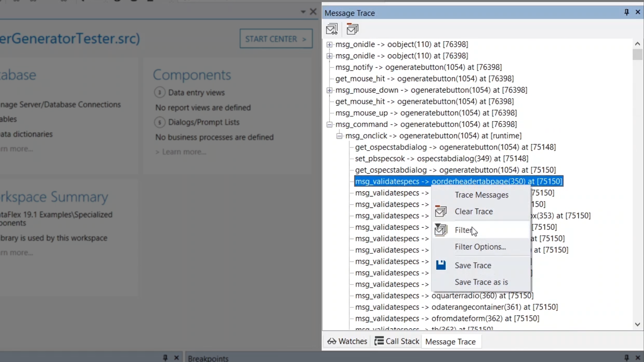Screen dimensions: 644x362
Task: Switch to the Message Trace tab
Action: (450, 342)
